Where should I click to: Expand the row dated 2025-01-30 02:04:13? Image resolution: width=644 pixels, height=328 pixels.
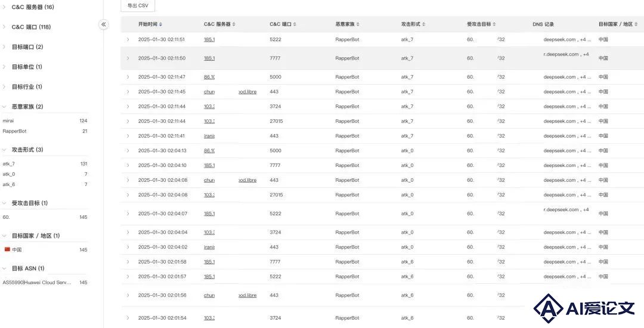click(128, 151)
